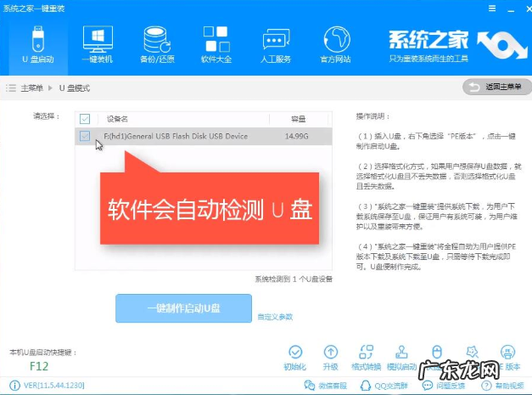The width and height of the screenshot is (532, 395).
Task: Click the 主菜单 breadcrumb
Action: click(31, 88)
